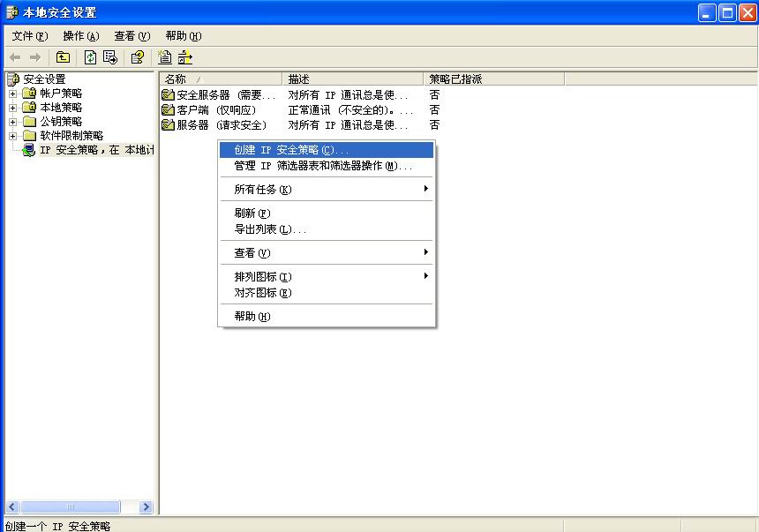Sort by the 名称 column header
This screenshot has width=759, height=532.
(221, 79)
